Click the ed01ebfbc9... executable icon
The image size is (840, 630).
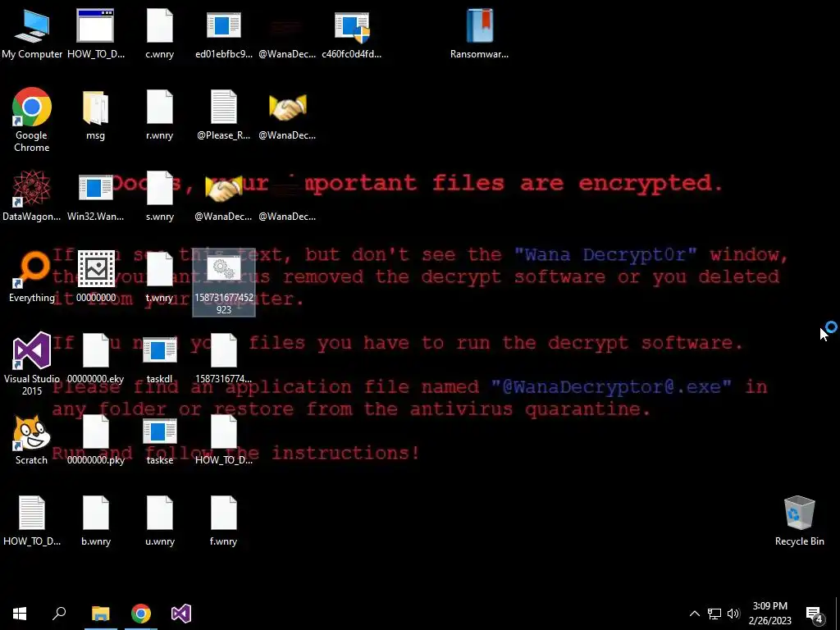(223, 34)
